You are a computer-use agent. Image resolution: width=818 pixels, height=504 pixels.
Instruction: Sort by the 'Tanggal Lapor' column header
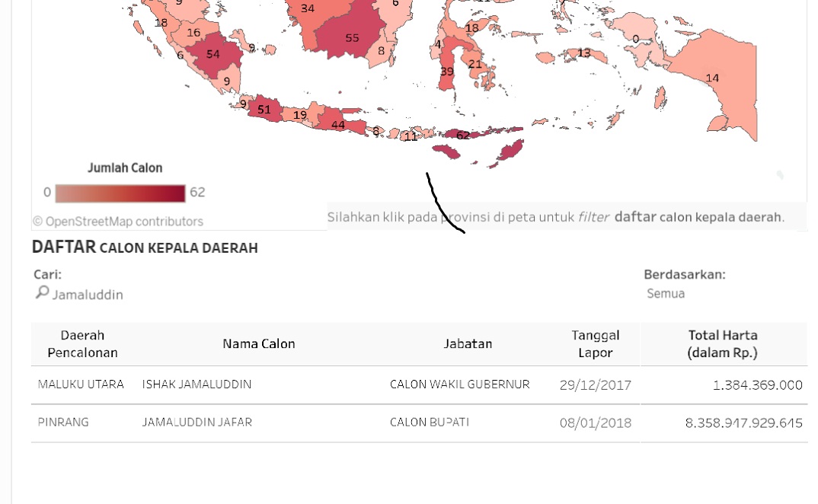pos(595,343)
